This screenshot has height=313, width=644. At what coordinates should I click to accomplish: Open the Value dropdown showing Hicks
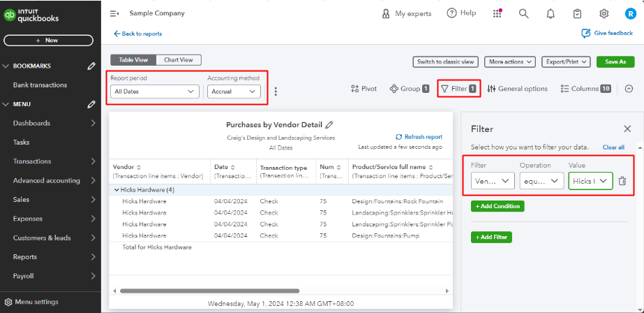590,181
